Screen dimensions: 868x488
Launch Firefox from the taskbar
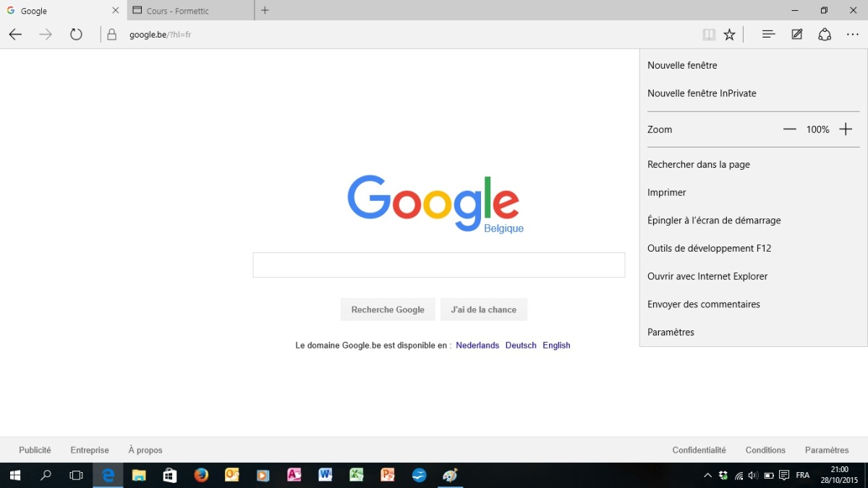201,475
